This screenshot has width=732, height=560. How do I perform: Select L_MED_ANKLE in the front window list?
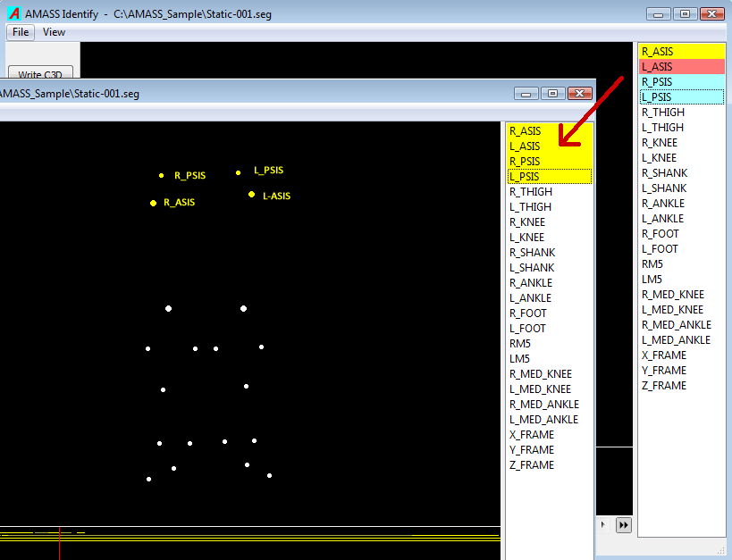pyautogui.click(x=550, y=419)
